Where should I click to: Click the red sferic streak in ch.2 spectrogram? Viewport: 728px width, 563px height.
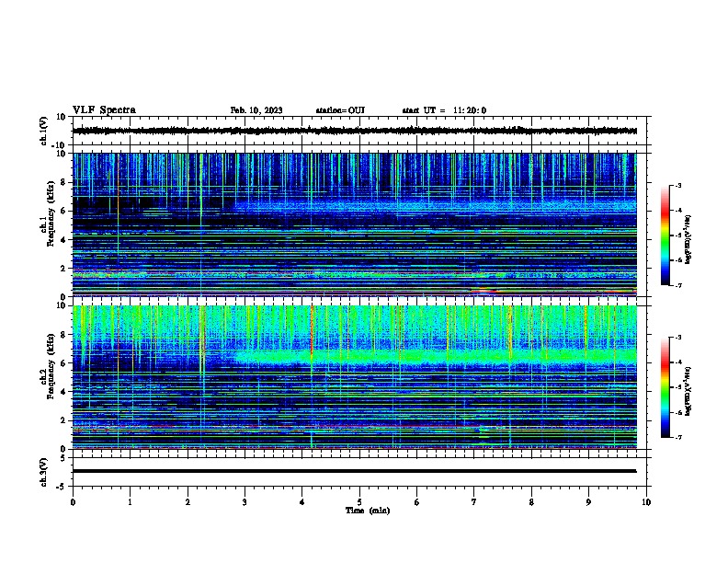(312, 335)
